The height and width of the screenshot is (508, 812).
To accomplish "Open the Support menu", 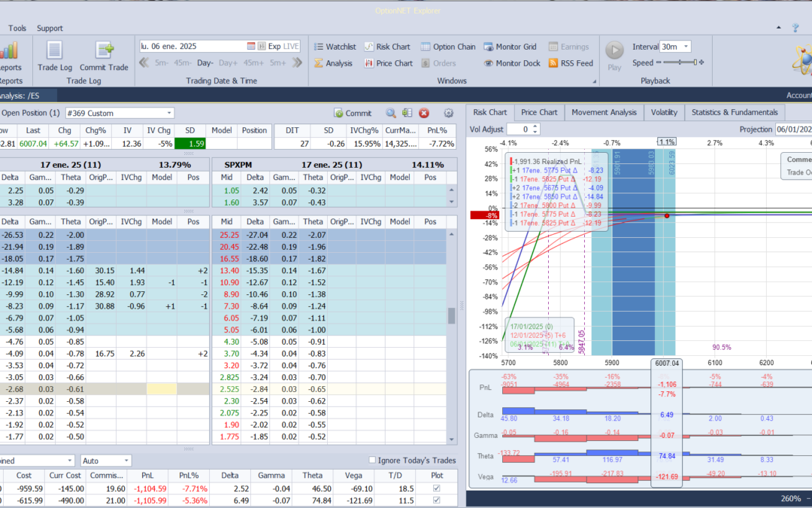I will pos(50,28).
